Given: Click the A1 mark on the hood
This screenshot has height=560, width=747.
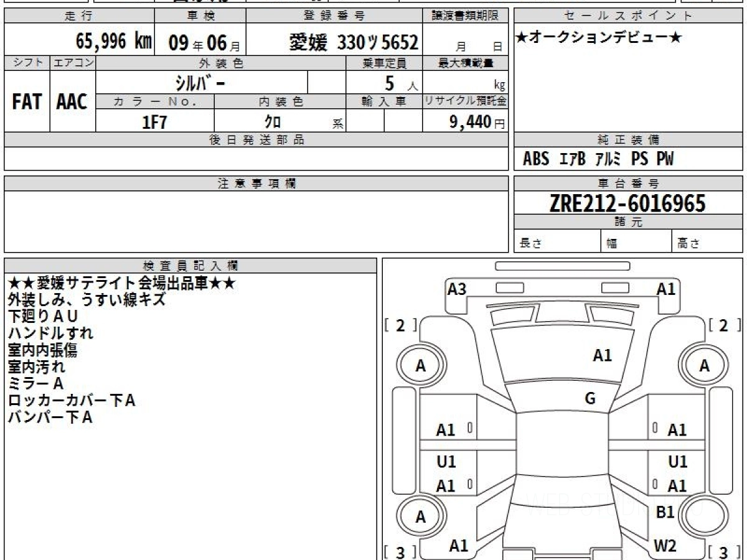Looking at the screenshot, I should point(602,355).
